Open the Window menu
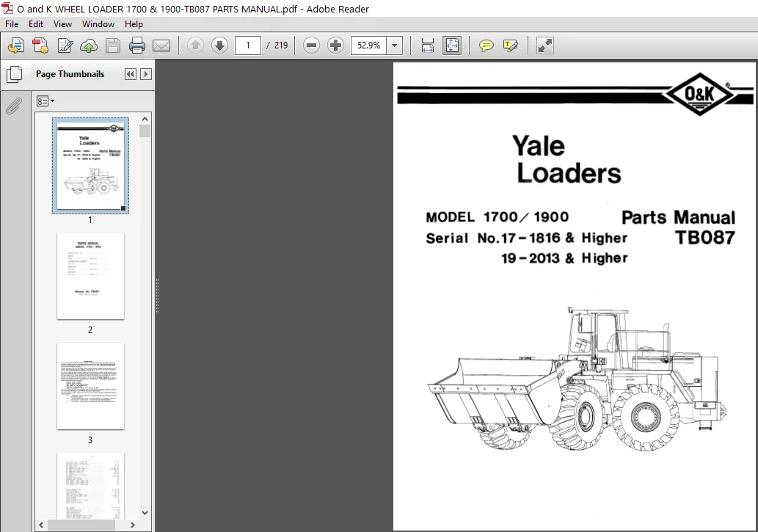This screenshot has height=532, width=758. click(x=98, y=24)
